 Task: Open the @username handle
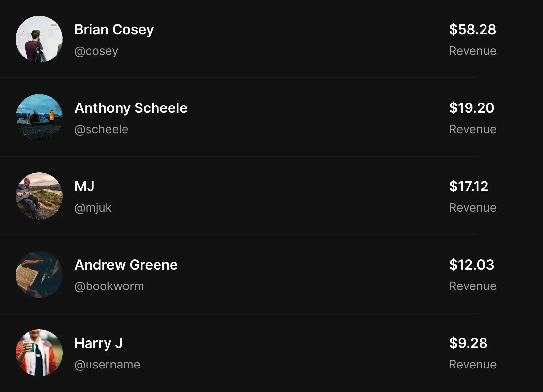click(107, 365)
